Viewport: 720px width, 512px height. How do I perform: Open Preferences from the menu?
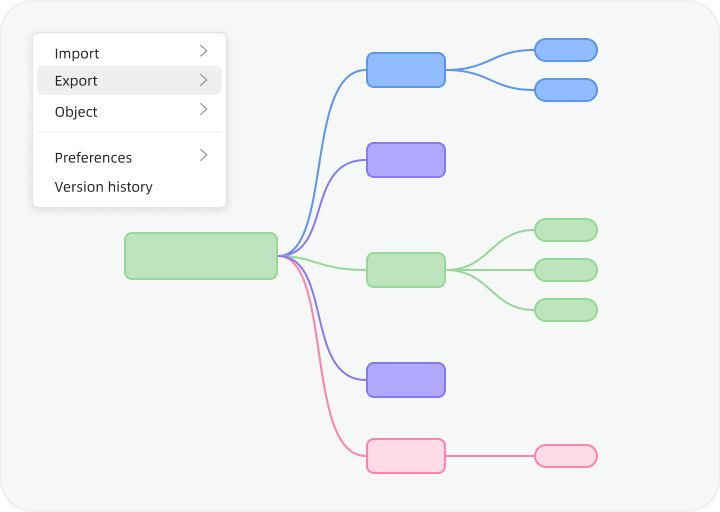pyautogui.click(x=93, y=157)
